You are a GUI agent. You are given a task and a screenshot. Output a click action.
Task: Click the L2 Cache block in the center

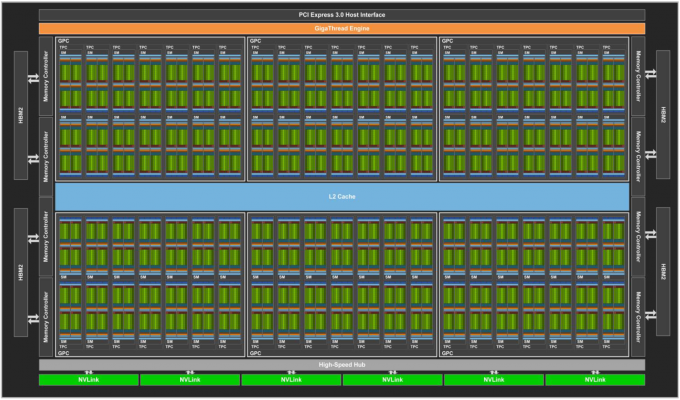342,197
